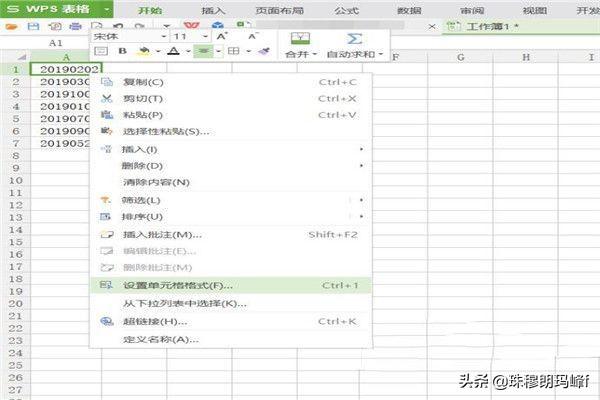This screenshot has width=600, height=400.
Task: Switch to the 开始 ribbon tab
Action: [150, 10]
